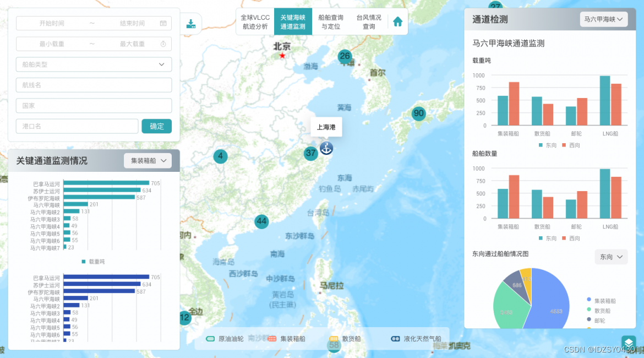The width and height of the screenshot is (644, 358).
Task: Toggle 集装箱船 in the pie chart legend
Action: (x=601, y=301)
